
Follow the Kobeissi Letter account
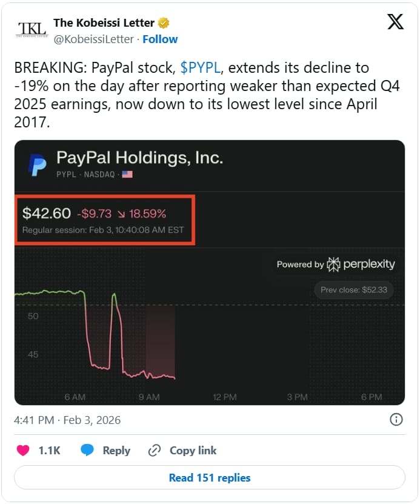160,39
